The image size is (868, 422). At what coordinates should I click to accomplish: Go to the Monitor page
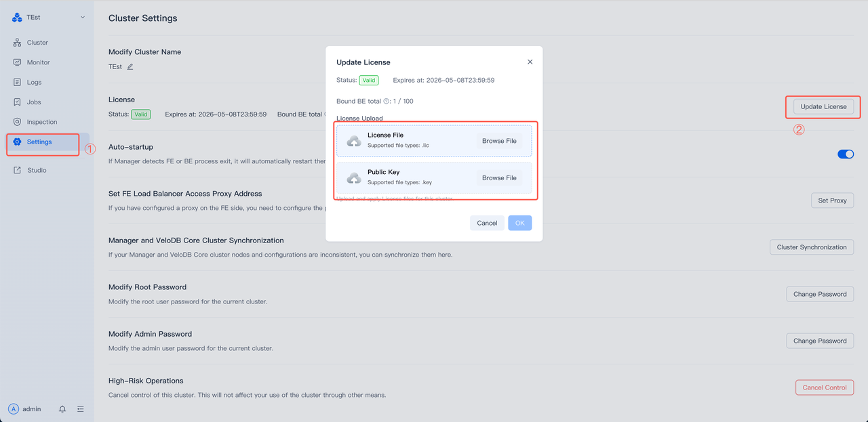point(38,62)
